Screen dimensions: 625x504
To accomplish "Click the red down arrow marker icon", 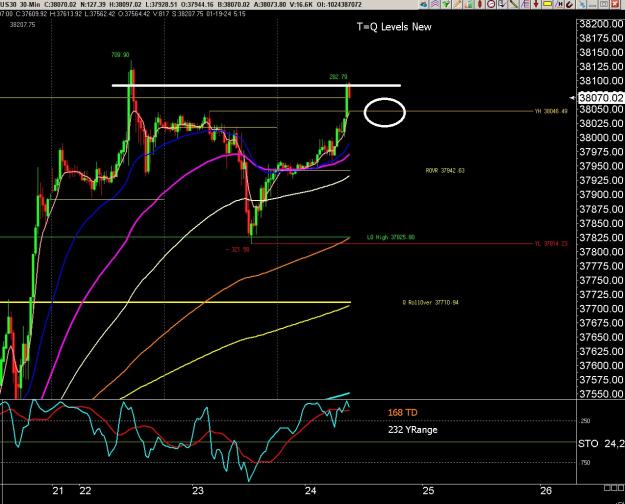I will (x=536, y=4).
